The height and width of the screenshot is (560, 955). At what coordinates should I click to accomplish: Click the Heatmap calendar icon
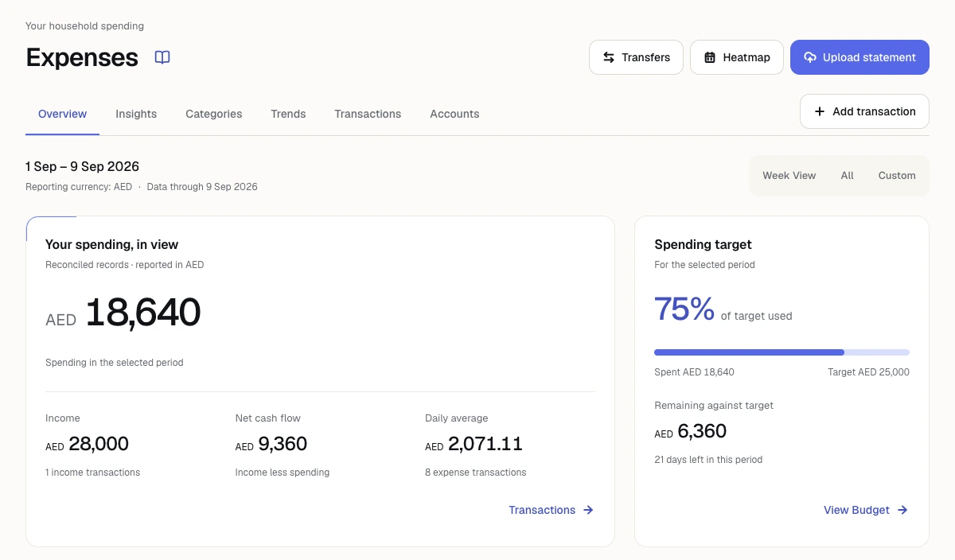click(x=710, y=57)
